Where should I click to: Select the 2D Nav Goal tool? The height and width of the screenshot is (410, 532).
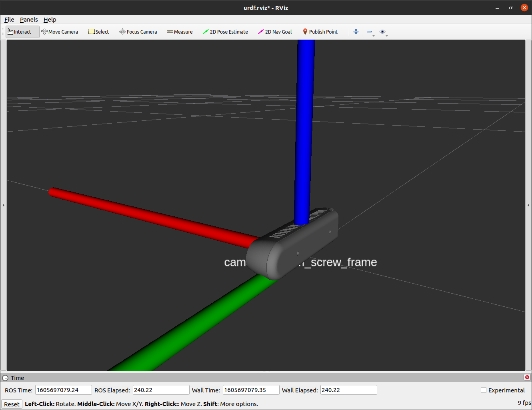click(275, 32)
